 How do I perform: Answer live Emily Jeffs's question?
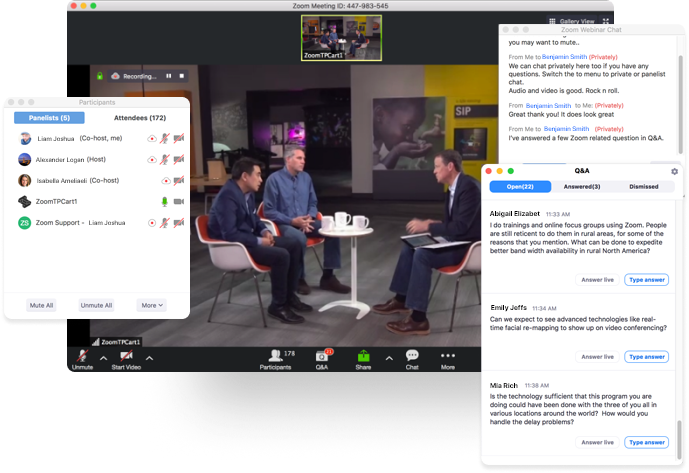(597, 357)
